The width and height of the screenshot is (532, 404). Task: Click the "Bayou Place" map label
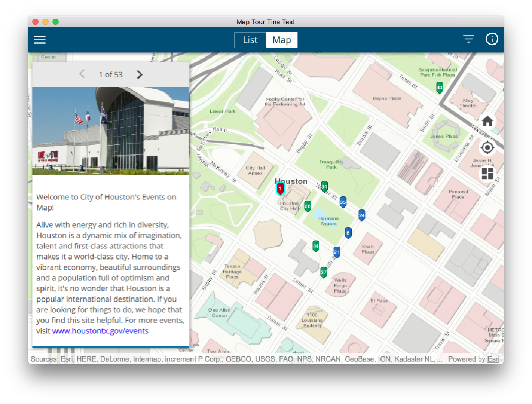pyautogui.click(x=387, y=98)
